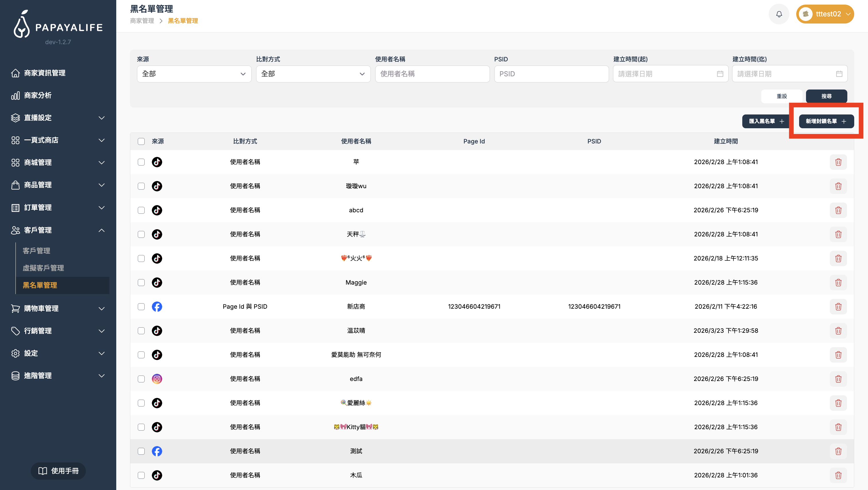Viewport: 868px width, 490px height.
Task: Select the checkbox for edfa row
Action: coord(141,379)
